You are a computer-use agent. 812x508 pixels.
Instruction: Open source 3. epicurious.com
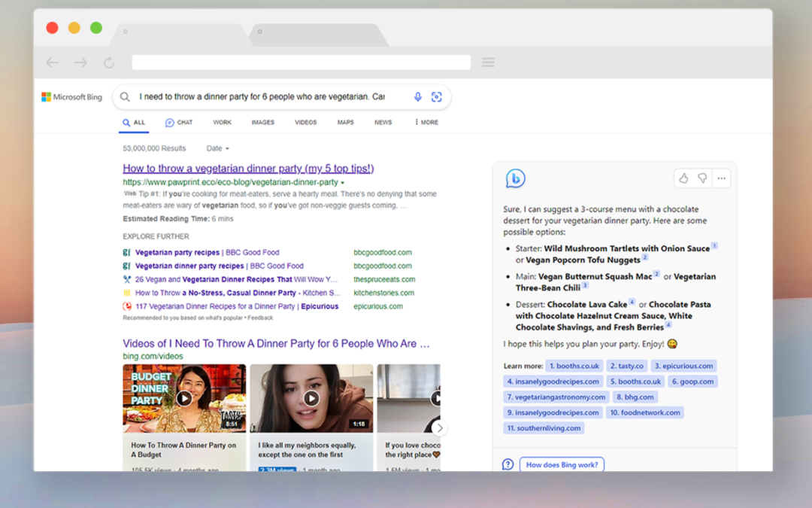(683, 366)
